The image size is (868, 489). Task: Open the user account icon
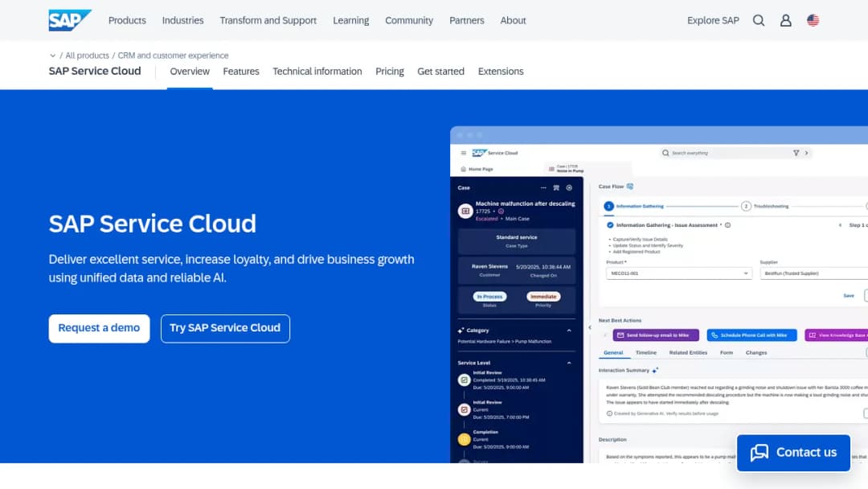[785, 20]
